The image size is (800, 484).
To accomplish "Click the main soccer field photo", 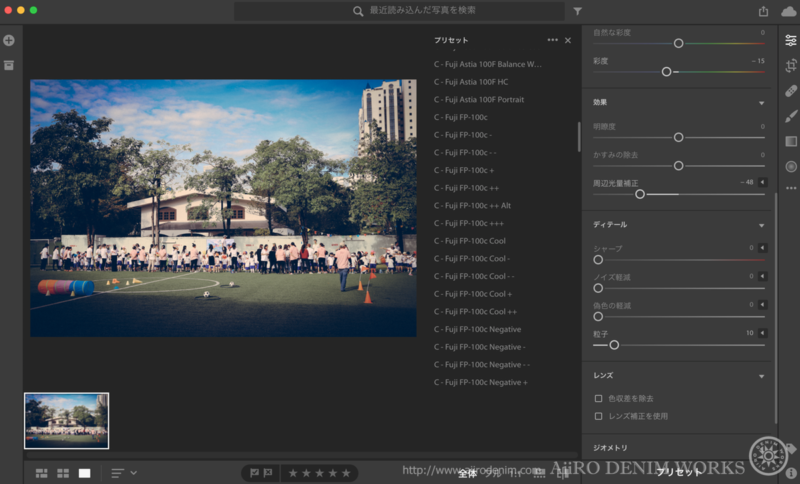I will coord(223,208).
